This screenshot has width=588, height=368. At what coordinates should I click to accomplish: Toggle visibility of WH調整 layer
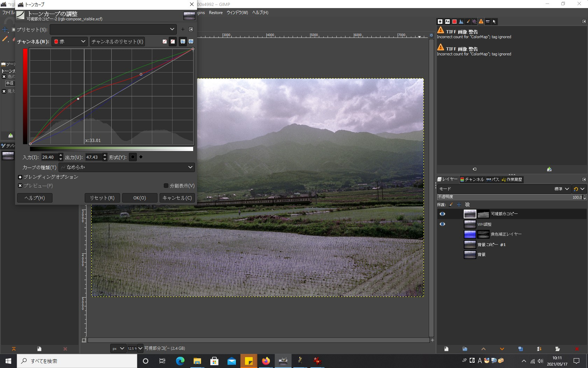(442, 224)
